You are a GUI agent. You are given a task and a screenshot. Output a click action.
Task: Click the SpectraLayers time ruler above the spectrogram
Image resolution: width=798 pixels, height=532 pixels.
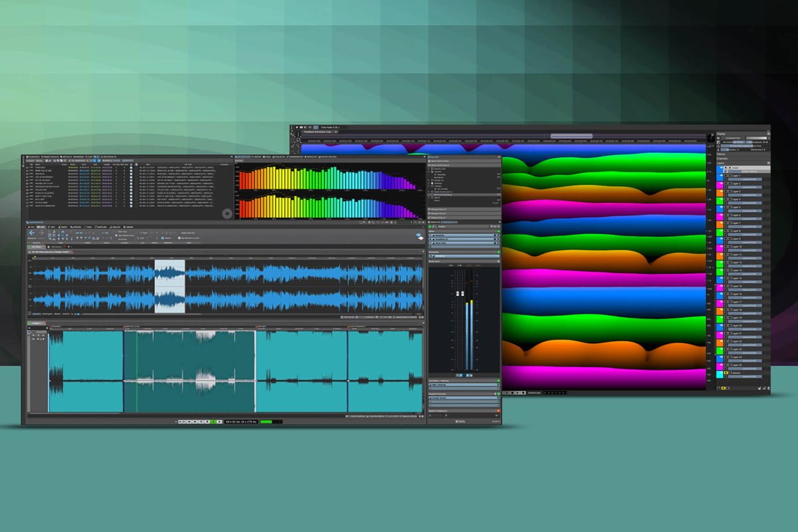point(503,141)
